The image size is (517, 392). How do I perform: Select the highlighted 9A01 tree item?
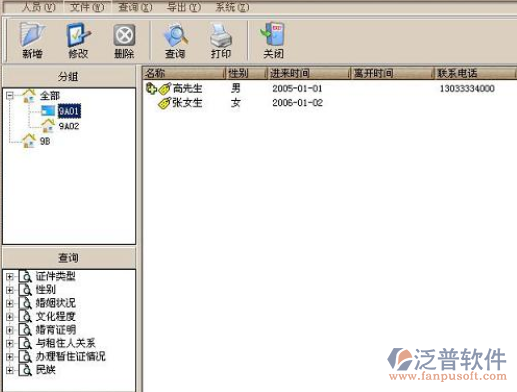point(69,111)
